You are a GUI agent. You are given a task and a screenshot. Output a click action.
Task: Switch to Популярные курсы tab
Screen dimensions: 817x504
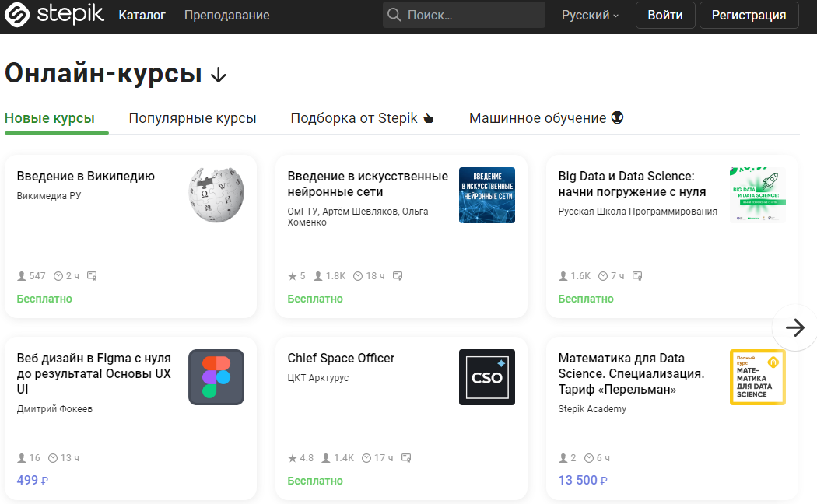pyautogui.click(x=192, y=118)
